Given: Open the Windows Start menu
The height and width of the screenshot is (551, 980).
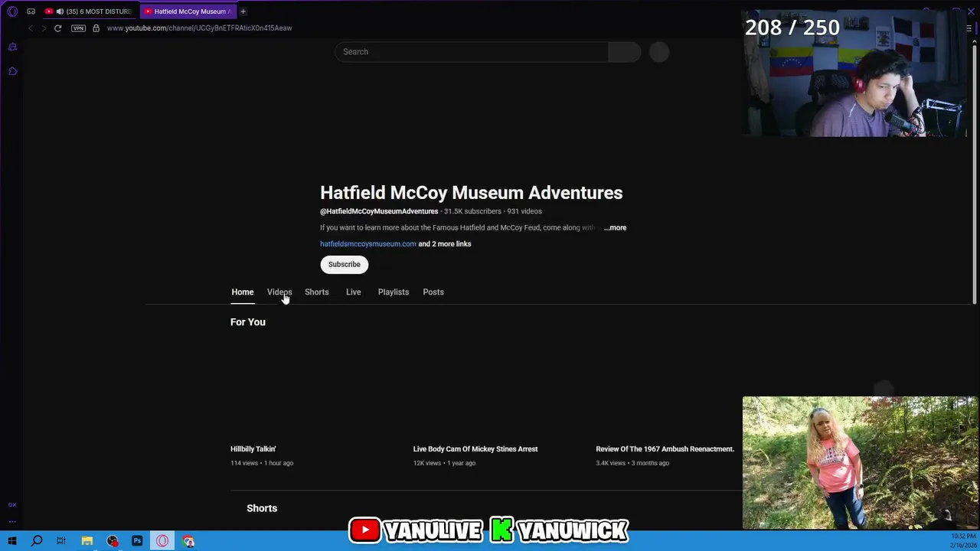Looking at the screenshot, I should pyautogui.click(x=11, y=541).
